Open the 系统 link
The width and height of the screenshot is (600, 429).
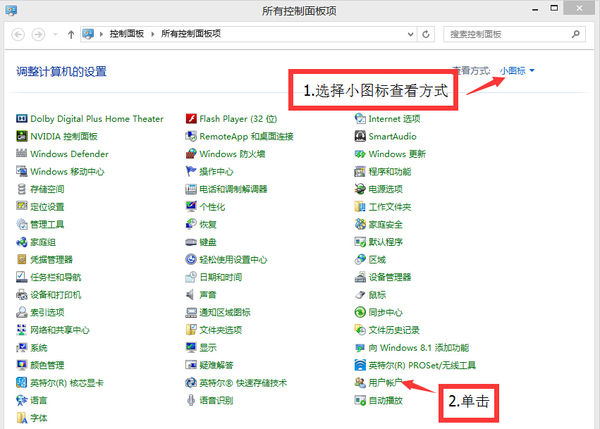coord(39,347)
